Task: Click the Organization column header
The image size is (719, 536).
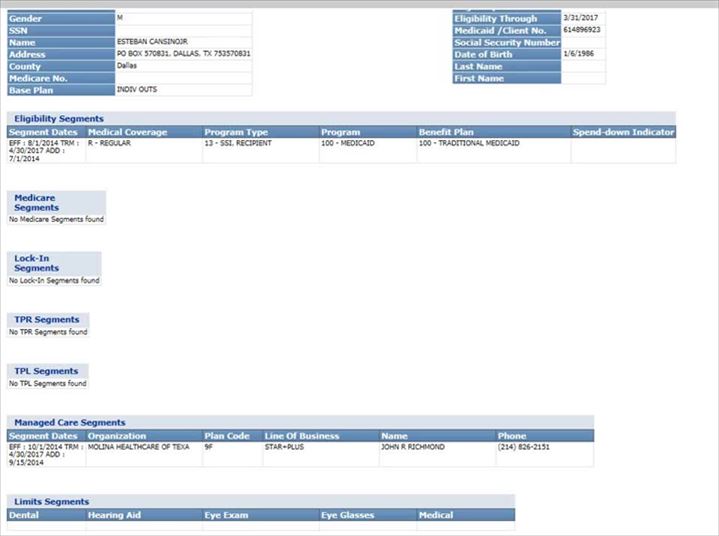Action: coord(117,436)
